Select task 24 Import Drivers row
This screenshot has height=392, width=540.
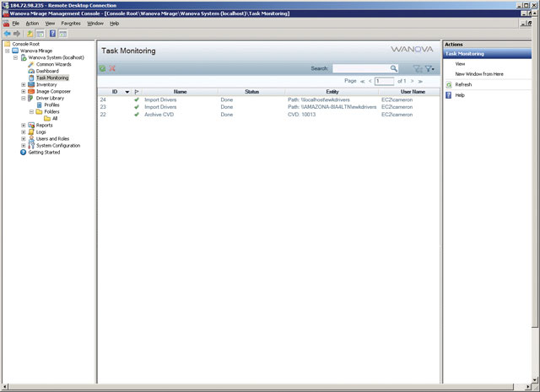268,99
